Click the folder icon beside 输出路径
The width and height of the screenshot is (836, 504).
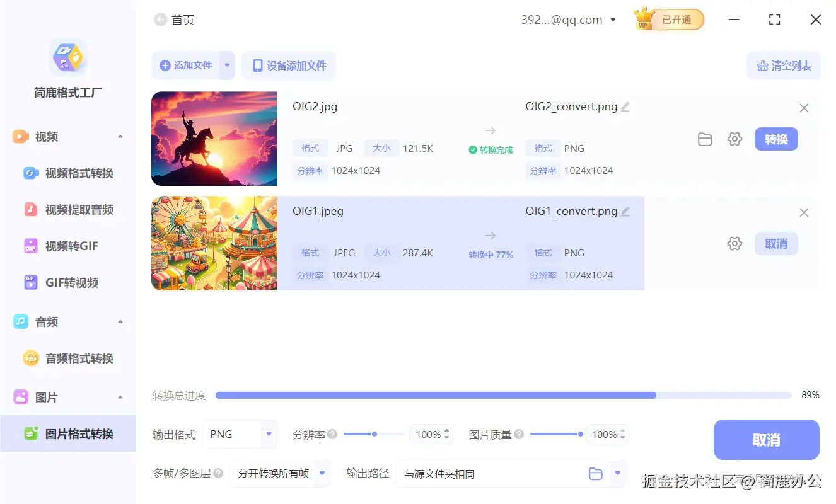[596, 473]
